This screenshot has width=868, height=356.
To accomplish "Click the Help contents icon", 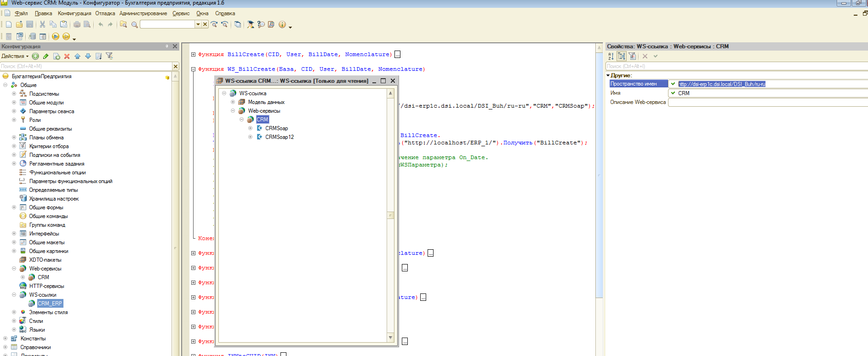I will (x=271, y=24).
